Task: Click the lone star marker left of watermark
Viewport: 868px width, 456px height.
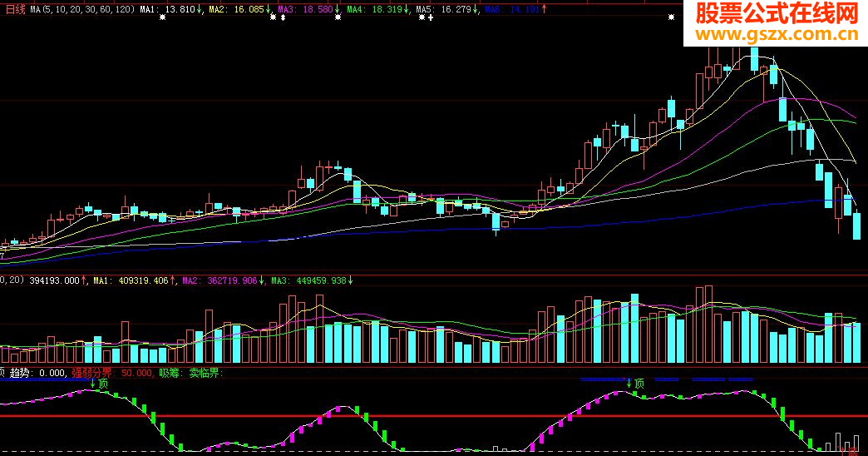Action: [x=671, y=17]
